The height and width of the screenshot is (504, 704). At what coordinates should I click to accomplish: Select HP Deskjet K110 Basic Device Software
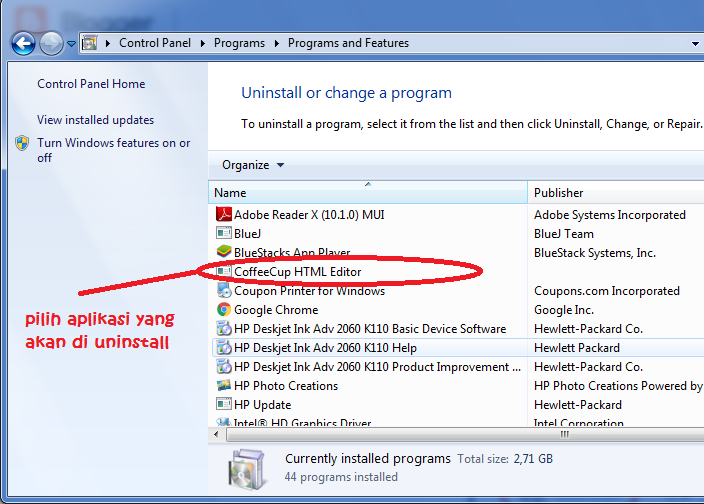pyautogui.click(x=370, y=329)
